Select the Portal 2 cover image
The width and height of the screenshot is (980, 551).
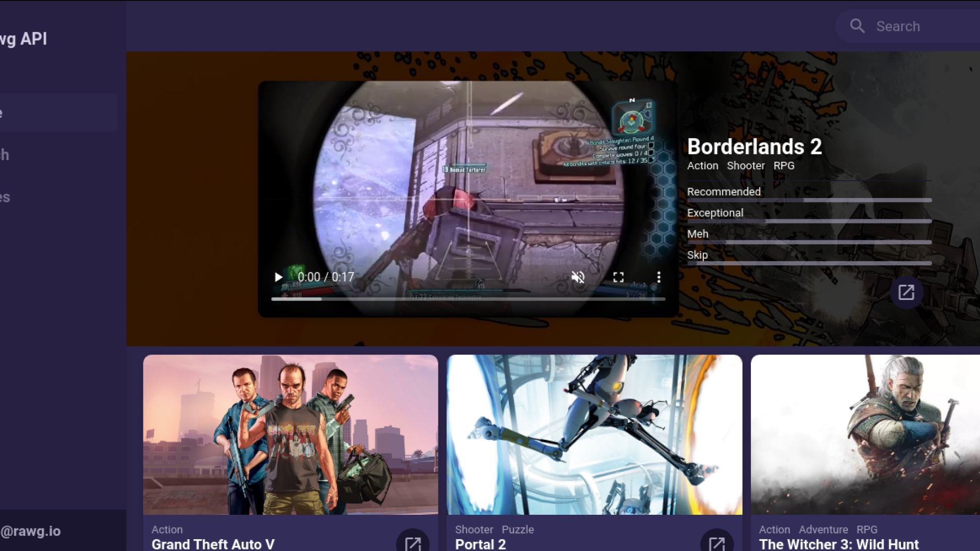tap(594, 435)
